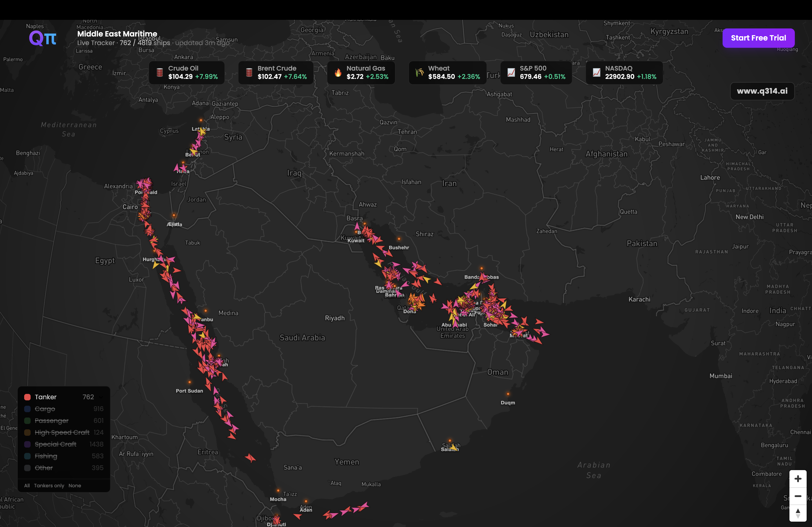Select the Tankers only preset filter
This screenshot has height=527, width=812.
pyautogui.click(x=49, y=485)
